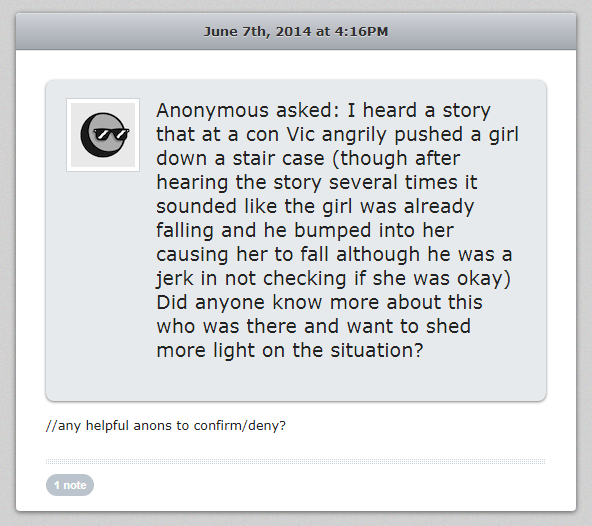Click the phrase "stair case" in the question
The image size is (592, 526).
pyautogui.click(x=278, y=158)
